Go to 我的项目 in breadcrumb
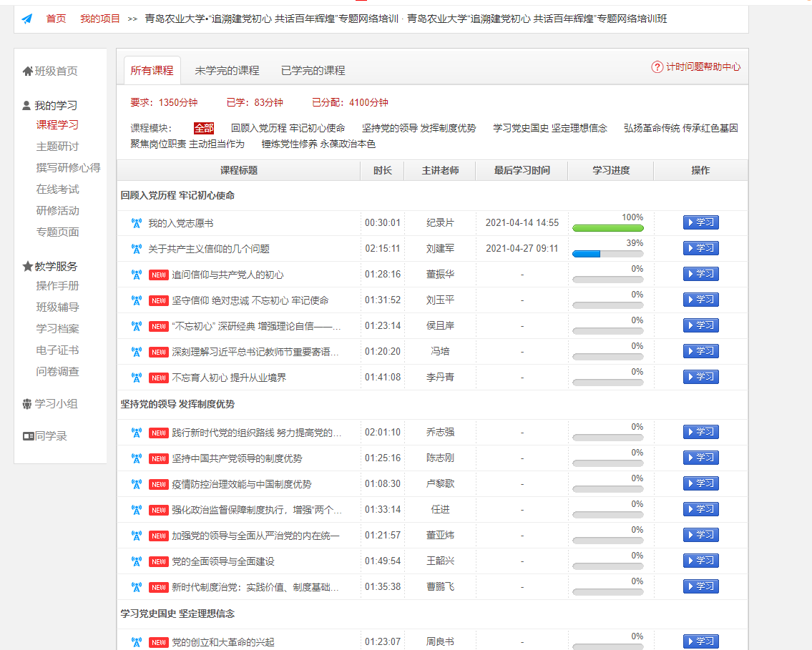This screenshot has width=812, height=650. click(100, 19)
